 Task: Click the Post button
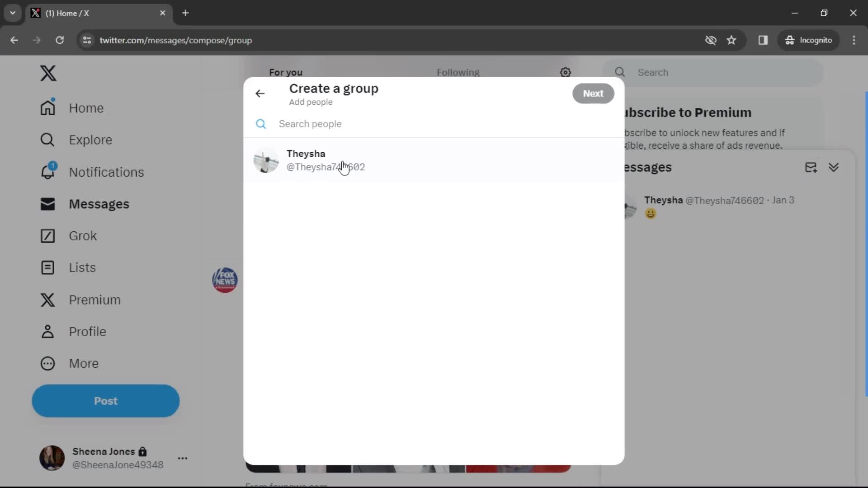105,400
